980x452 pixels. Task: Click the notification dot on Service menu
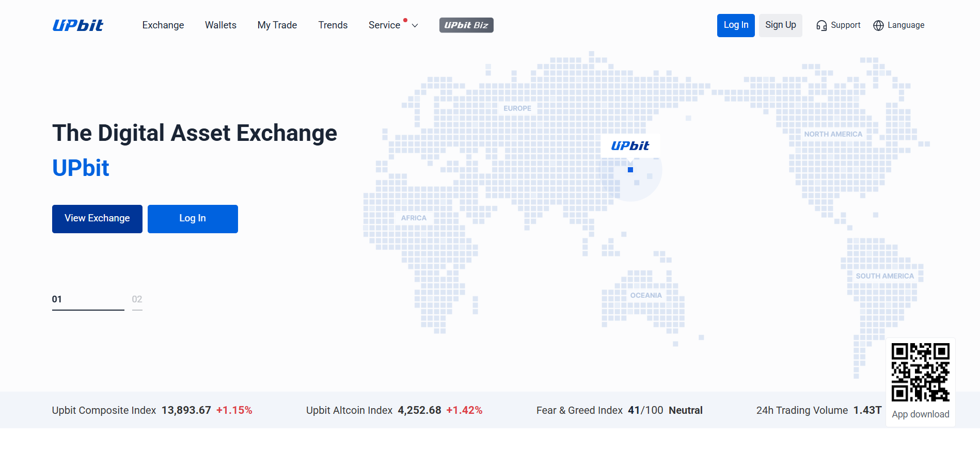point(405,20)
